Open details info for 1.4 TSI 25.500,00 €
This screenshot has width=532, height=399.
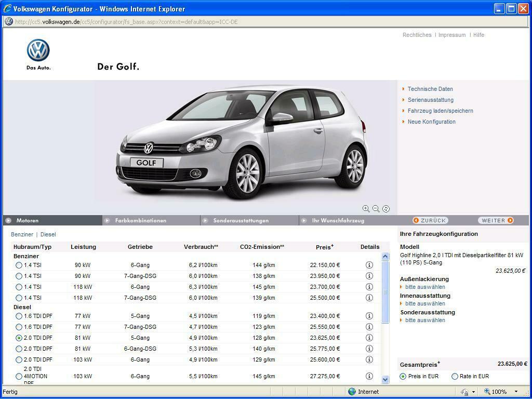pyautogui.click(x=369, y=298)
